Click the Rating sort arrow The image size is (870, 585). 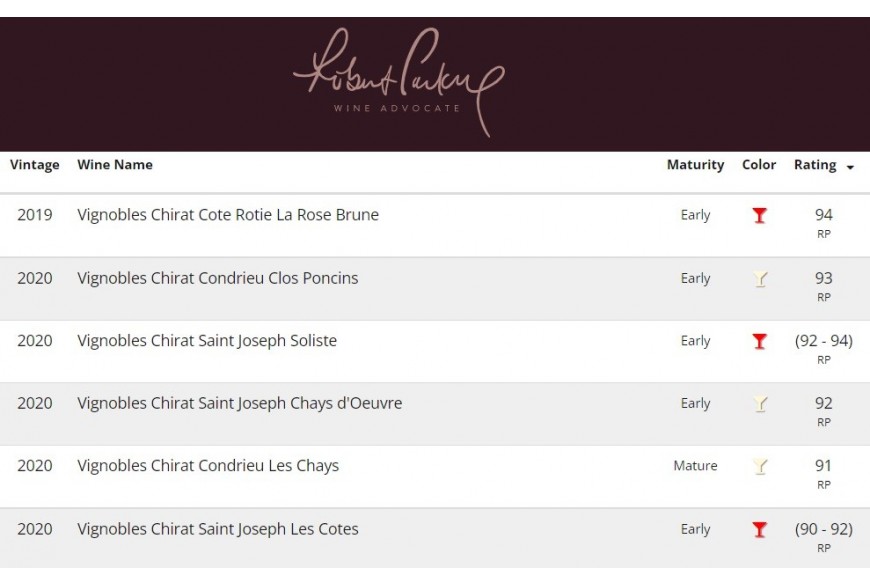coord(850,167)
